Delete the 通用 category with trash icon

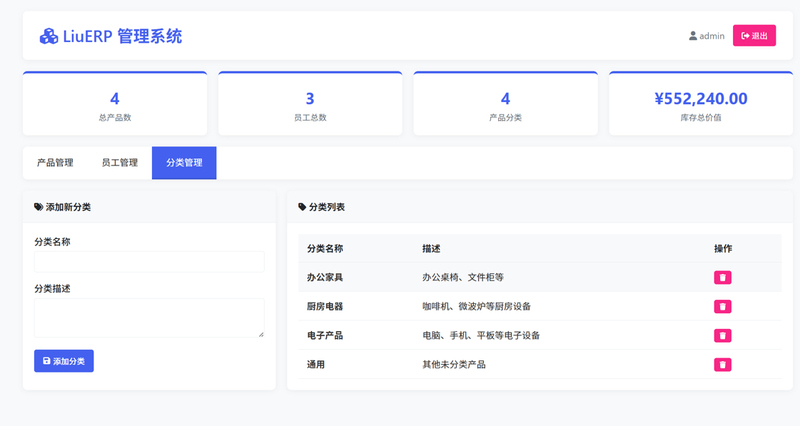click(722, 364)
